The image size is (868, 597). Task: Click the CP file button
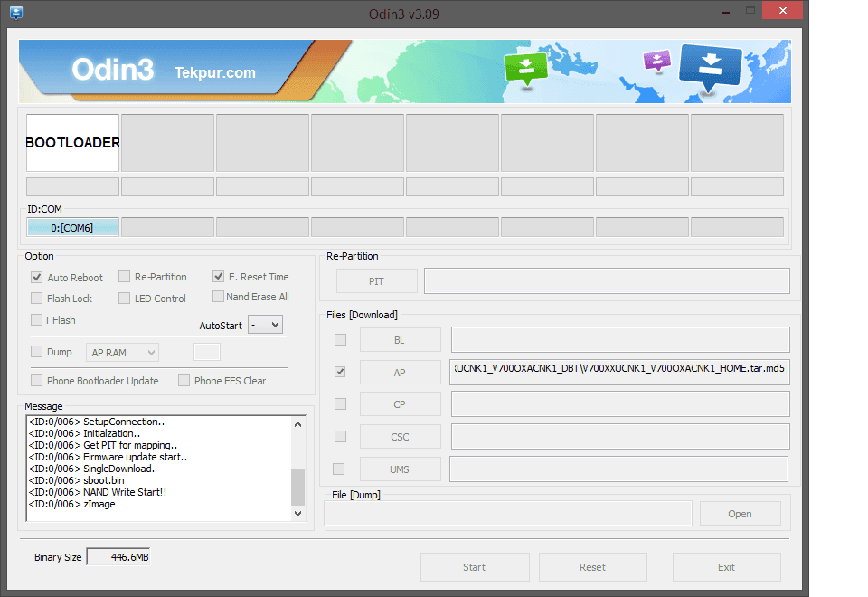(401, 404)
